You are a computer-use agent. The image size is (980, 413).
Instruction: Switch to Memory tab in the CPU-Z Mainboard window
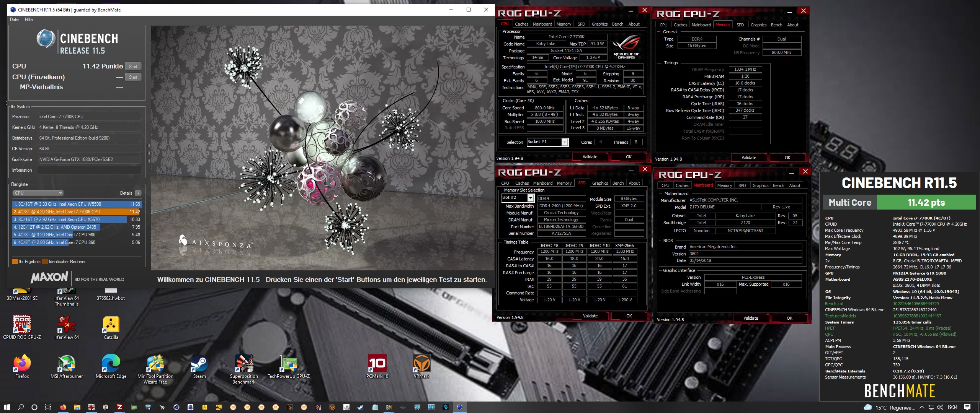pos(725,185)
